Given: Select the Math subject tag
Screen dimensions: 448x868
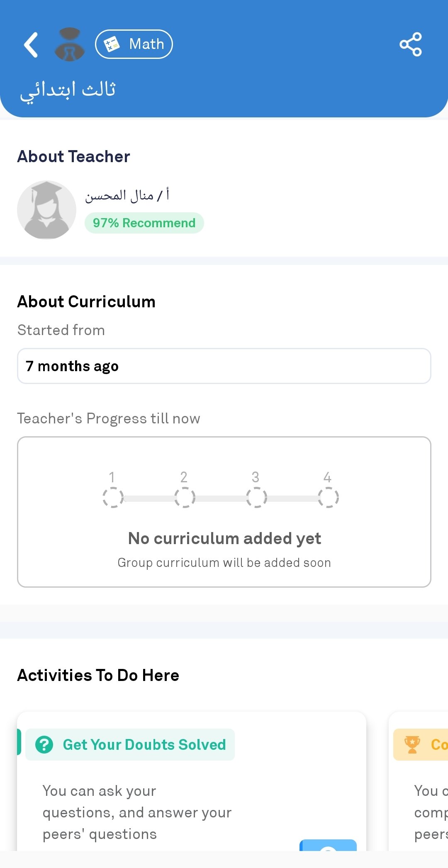Looking at the screenshot, I should click(134, 44).
